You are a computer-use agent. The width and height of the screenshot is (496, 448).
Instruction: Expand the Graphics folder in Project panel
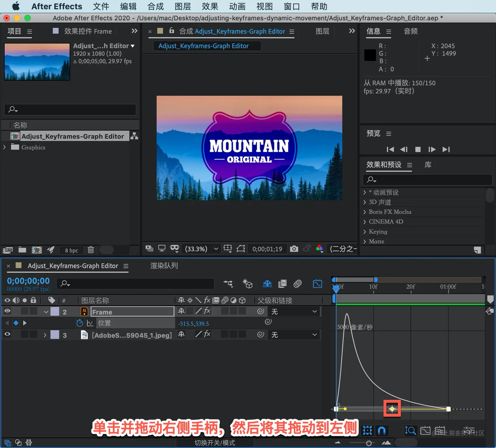5,147
